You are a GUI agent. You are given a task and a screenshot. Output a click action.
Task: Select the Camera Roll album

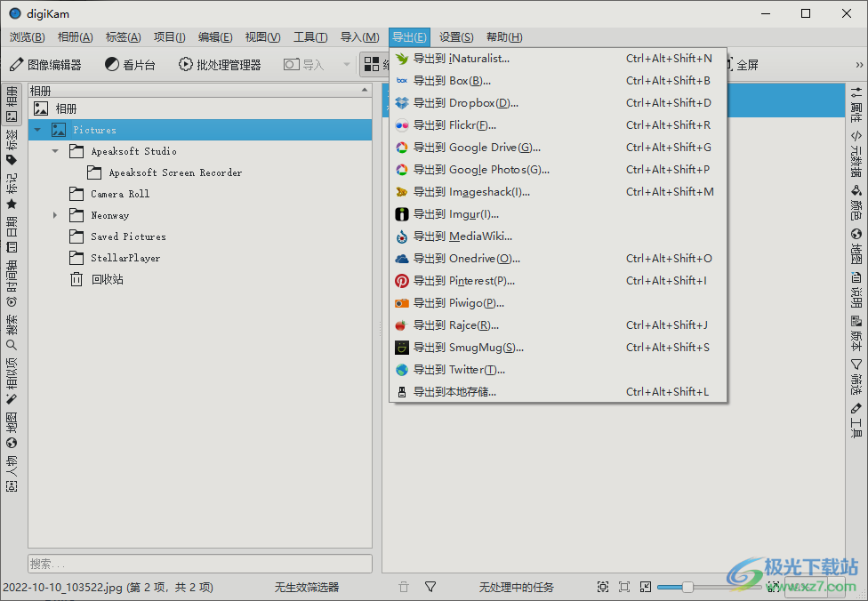coord(119,194)
